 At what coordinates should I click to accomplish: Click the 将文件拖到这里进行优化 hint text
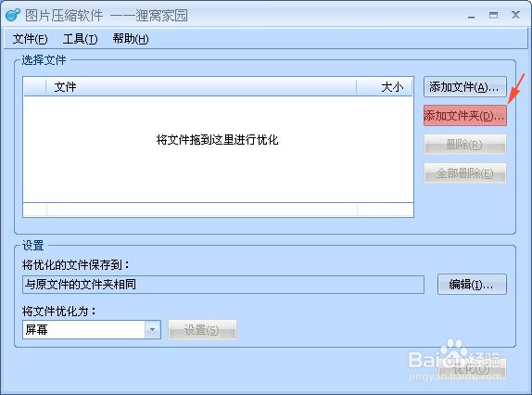[218, 139]
